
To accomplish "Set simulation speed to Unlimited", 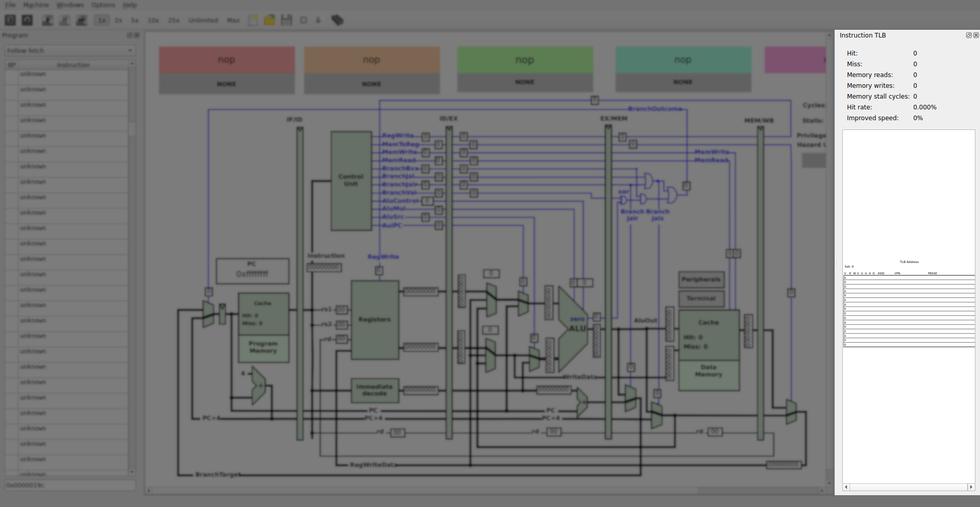I will (203, 20).
